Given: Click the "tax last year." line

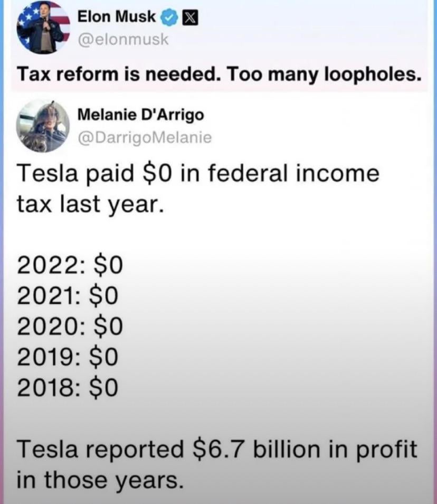Looking at the screenshot, I should pos(88,202).
